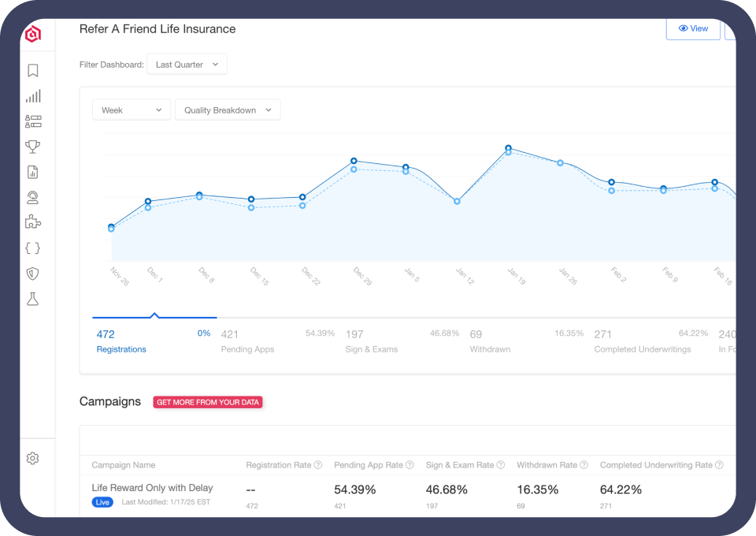Click the 64.22% Completed Underwriting Rate value

click(x=621, y=489)
